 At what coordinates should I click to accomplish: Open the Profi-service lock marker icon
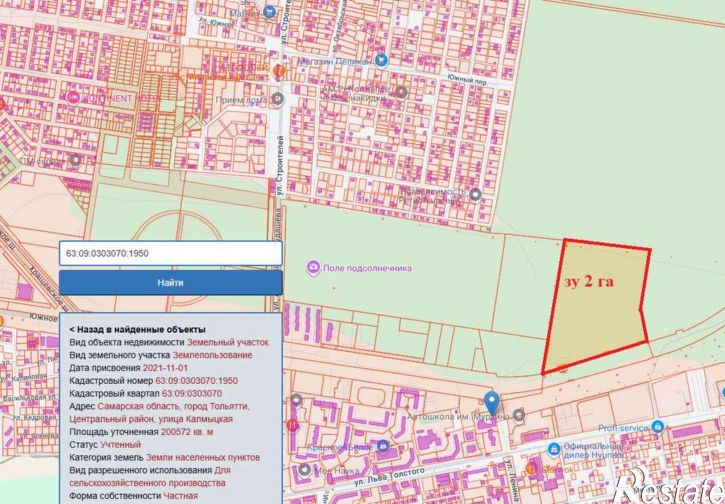pyautogui.click(x=657, y=426)
